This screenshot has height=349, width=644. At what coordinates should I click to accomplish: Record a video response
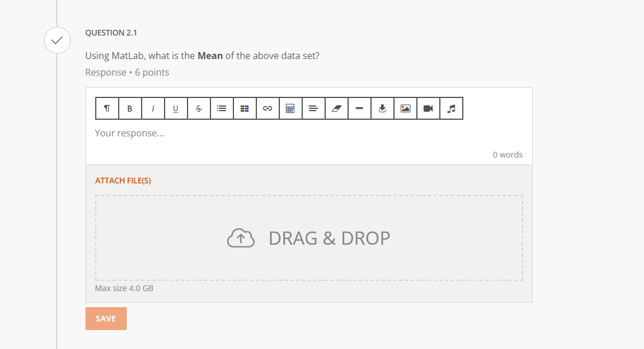coord(428,108)
